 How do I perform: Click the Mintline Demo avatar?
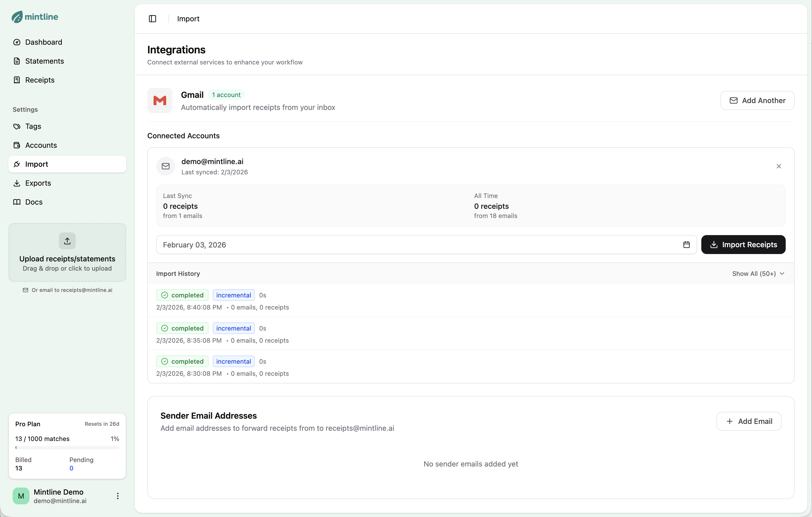[21, 496]
